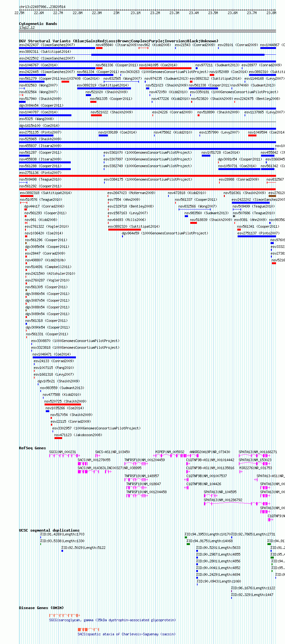Open OMIM entry SGCG sarcoglycan, gamma

112,620
